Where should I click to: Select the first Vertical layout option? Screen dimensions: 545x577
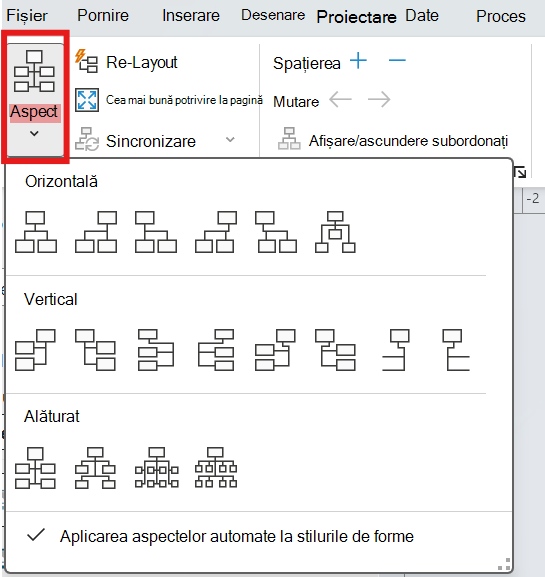[35, 350]
